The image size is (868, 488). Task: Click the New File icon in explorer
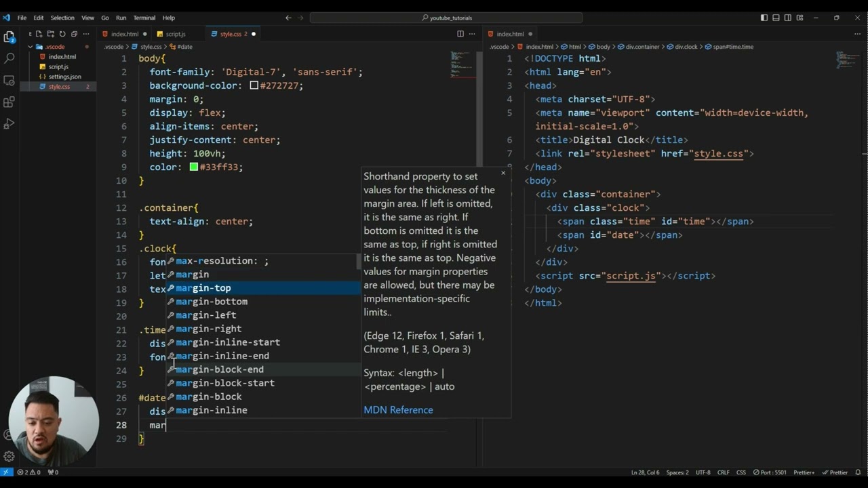pyautogui.click(x=40, y=34)
